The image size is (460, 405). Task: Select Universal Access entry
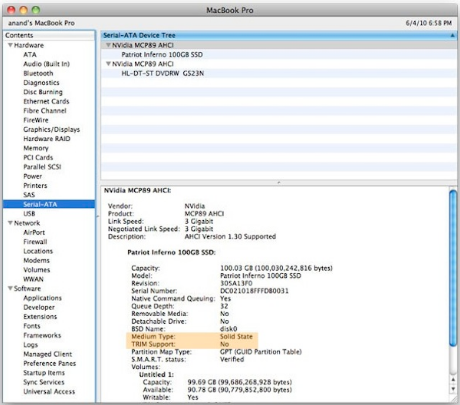[x=49, y=391]
